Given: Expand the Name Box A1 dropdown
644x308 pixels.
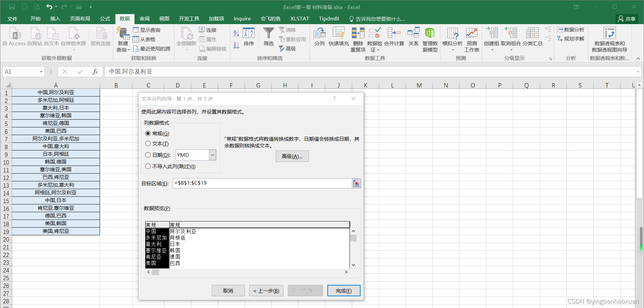Looking at the screenshot, I should 41,72.
